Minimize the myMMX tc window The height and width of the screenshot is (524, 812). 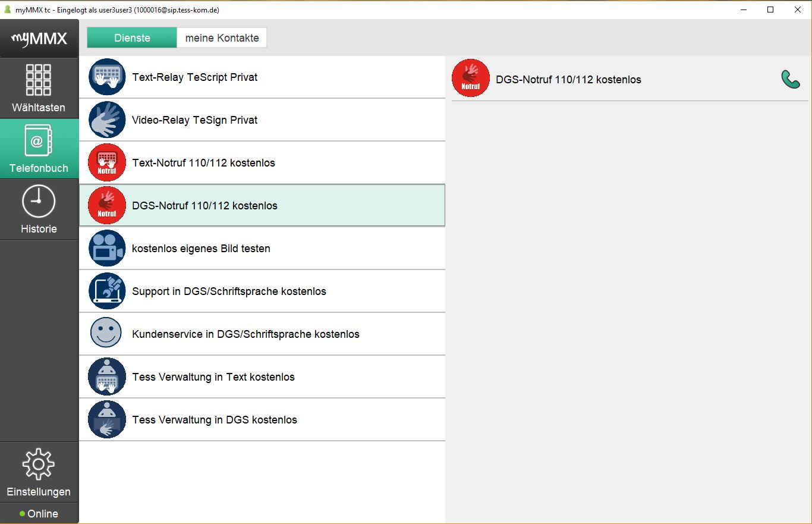click(x=744, y=10)
